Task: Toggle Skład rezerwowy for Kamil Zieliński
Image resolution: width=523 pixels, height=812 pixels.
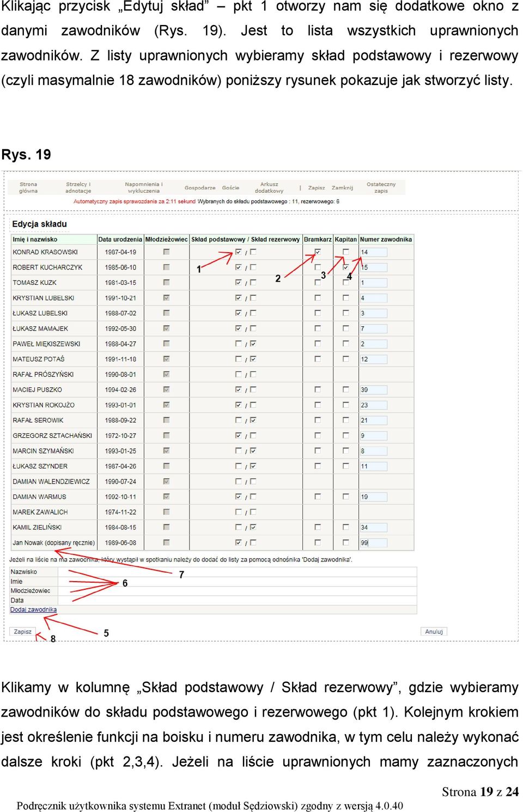Action: tap(253, 527)
